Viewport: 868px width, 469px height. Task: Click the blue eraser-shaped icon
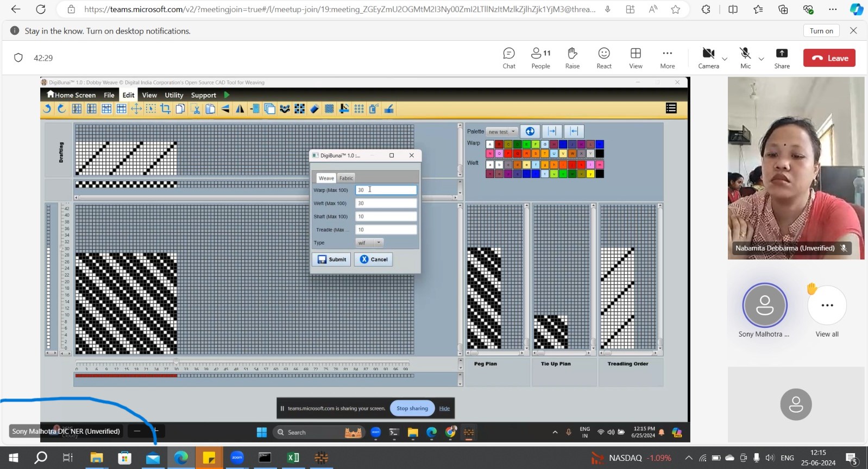coord(315,109)
